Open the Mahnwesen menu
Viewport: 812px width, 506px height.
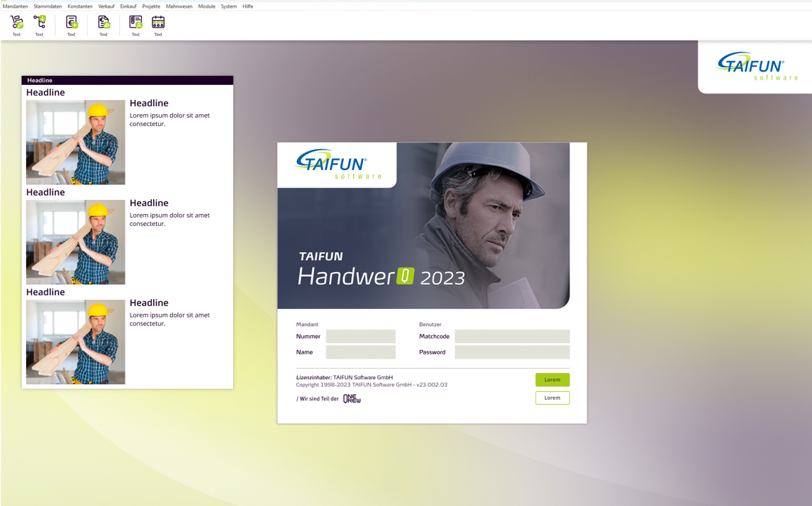point(179,6)
